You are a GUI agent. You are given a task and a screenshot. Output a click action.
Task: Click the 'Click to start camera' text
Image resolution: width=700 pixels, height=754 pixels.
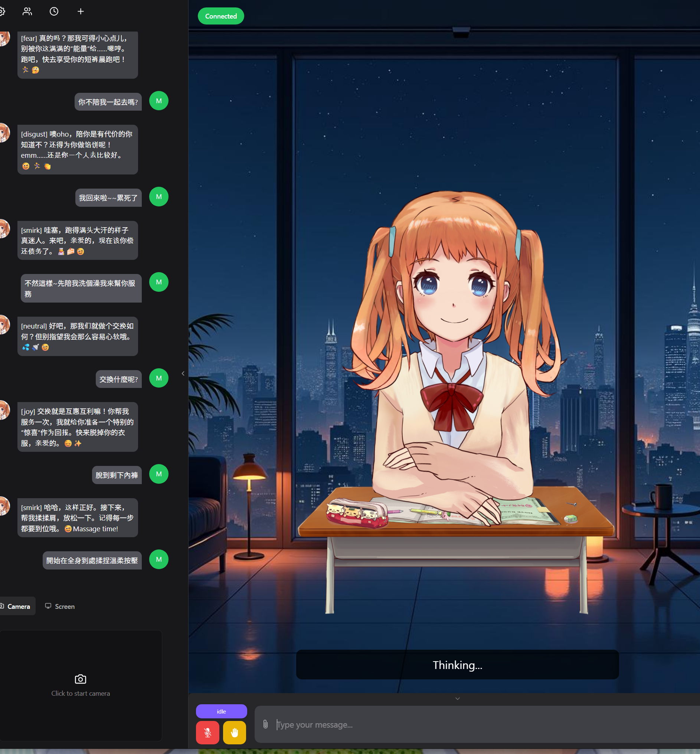click(x=81, y=693)
